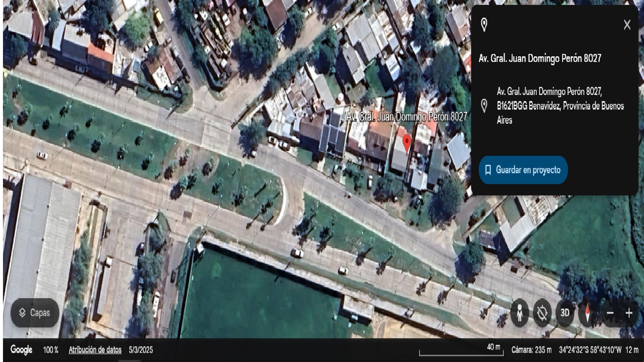Open the Capas layers panel
The width and height of the screenshot is (644, 362).
click(x=35, y=313)
